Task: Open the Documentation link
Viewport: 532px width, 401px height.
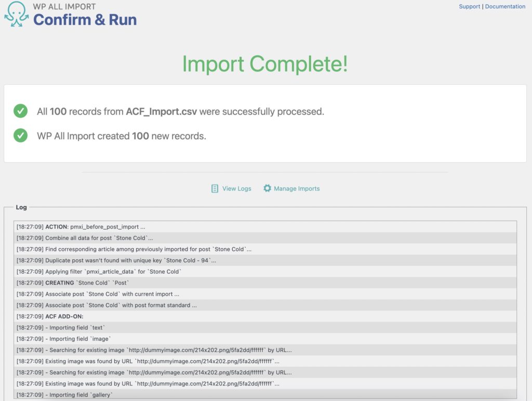Action: point(504,6)
